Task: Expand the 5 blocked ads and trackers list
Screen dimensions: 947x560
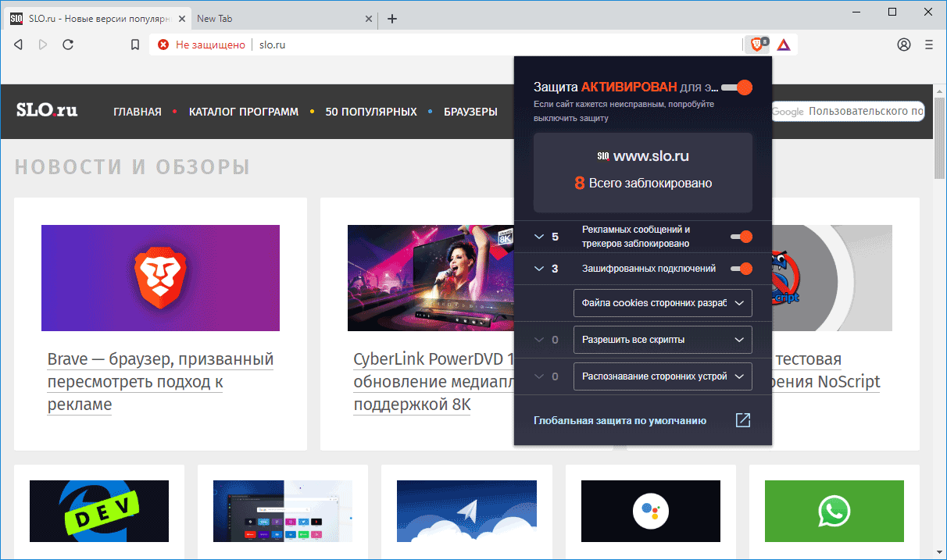Action: coord(538,237)
